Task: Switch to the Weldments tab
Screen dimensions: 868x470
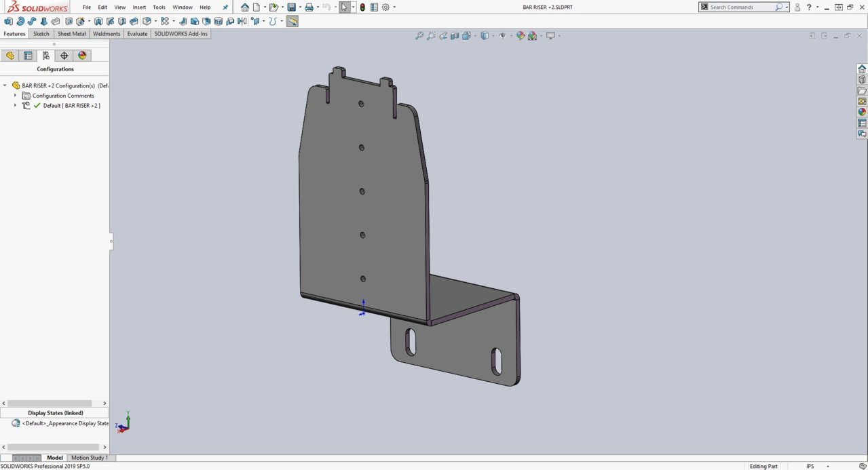Action: click(107, 34)
